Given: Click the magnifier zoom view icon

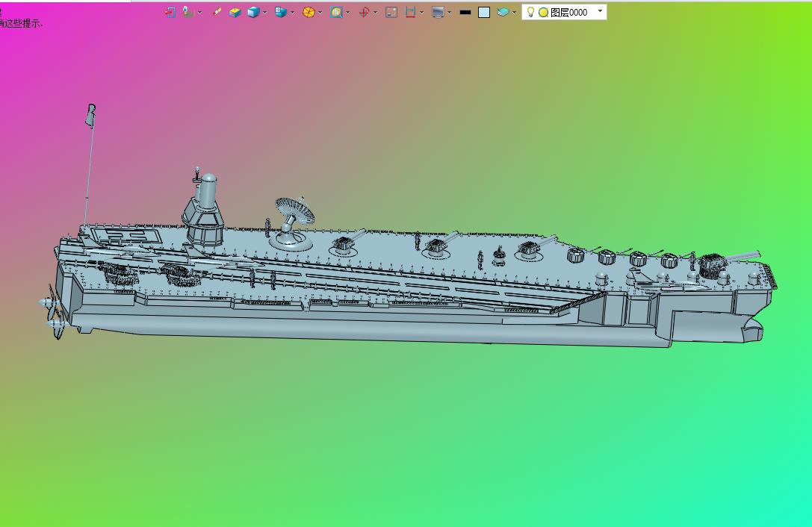Looking at the screenshot, I should [337, 13].
